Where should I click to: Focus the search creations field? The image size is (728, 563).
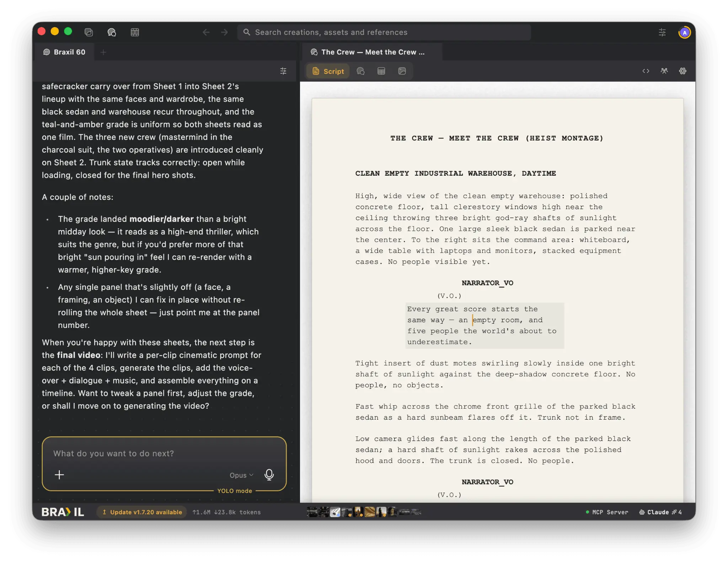384,32
